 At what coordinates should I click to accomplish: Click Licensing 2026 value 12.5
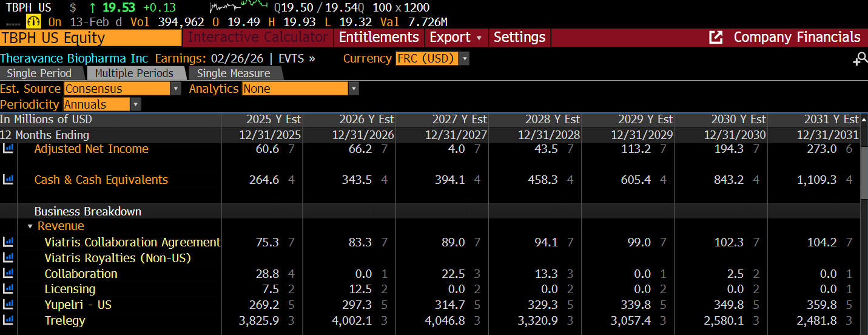(360, 289)
